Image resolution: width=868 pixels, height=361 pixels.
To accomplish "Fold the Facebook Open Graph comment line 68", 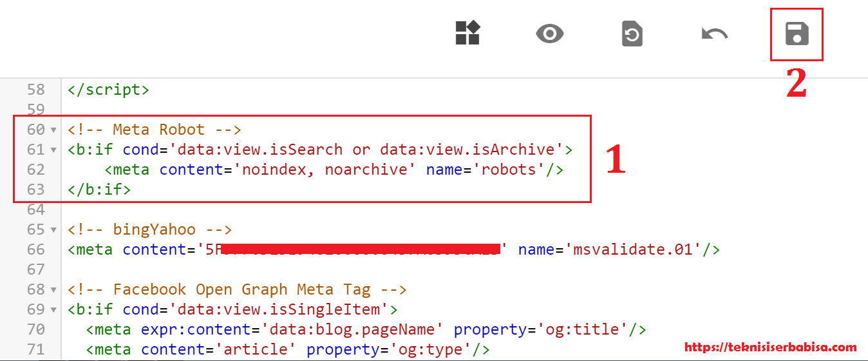I will coord(53,290).
